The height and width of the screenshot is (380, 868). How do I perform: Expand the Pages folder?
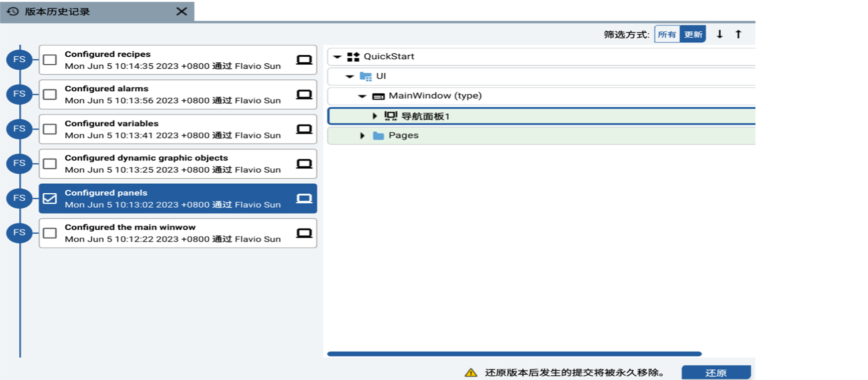tap(362, 135)
